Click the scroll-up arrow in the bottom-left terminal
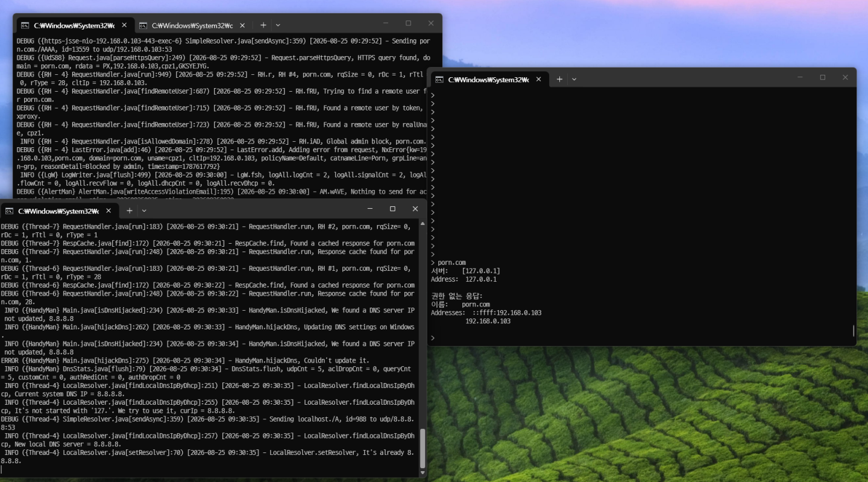The image size is (868, 482). click(x=422, y=223)
